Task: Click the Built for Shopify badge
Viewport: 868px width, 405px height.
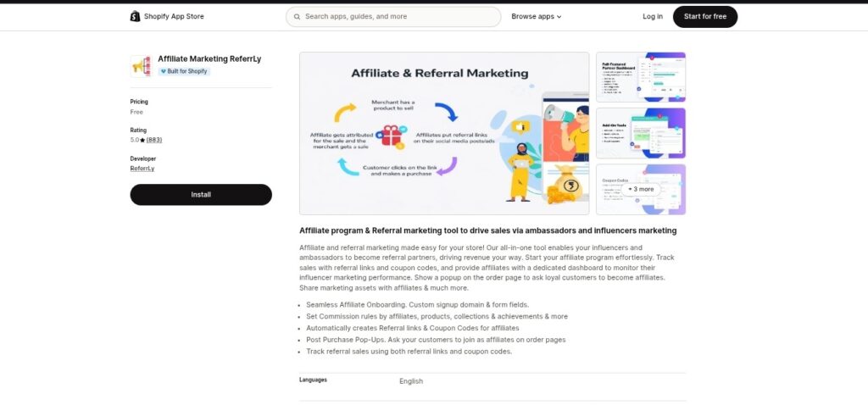Action: pos(184,71)
